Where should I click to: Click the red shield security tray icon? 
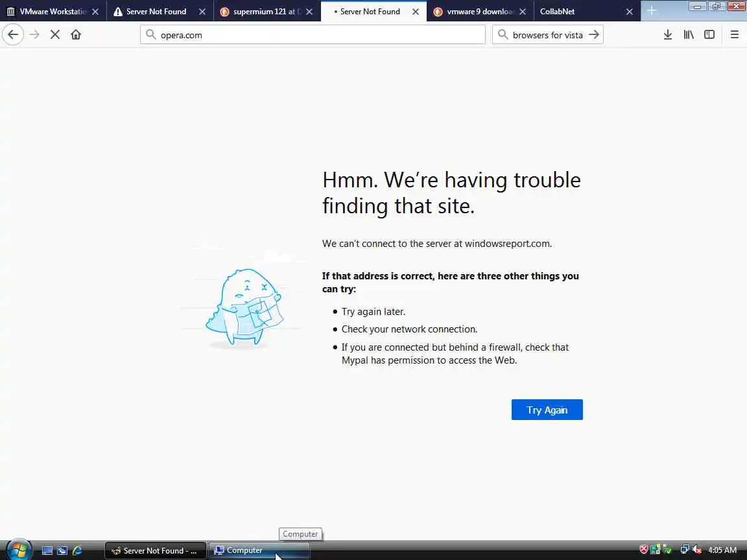[x=644, y=550]
